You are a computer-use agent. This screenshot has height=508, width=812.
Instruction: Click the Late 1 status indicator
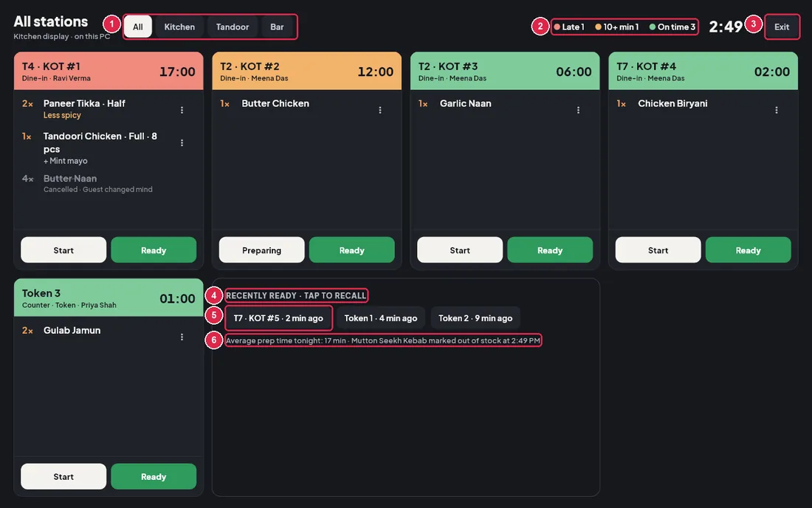coord(569,27)
